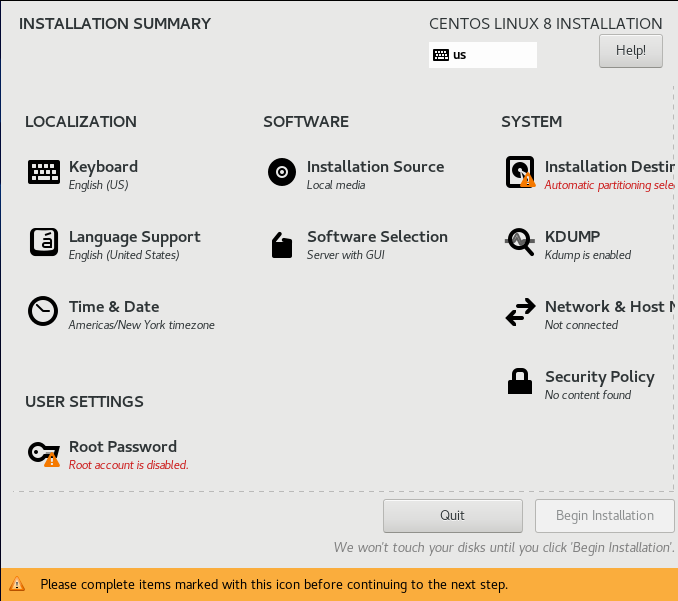Screen dimensions: 678x601
Task: Click the Installation Destination title
Action: click(x=609, y=167)
